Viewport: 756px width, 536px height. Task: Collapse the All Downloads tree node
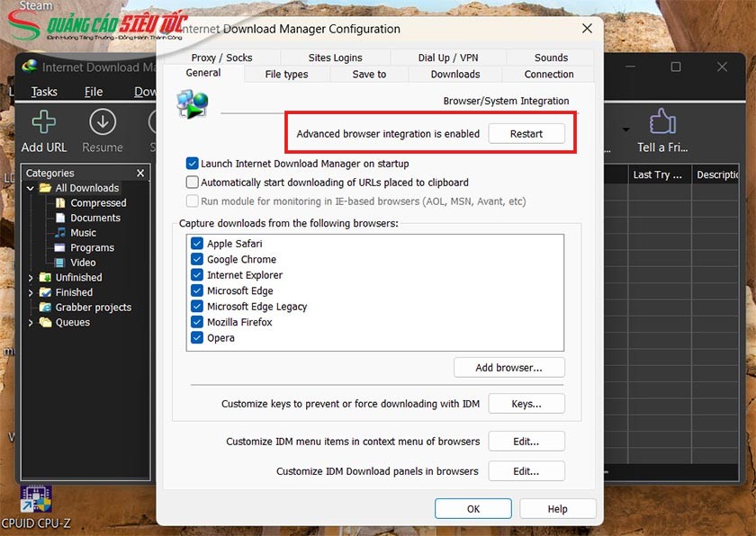point(31,188)
